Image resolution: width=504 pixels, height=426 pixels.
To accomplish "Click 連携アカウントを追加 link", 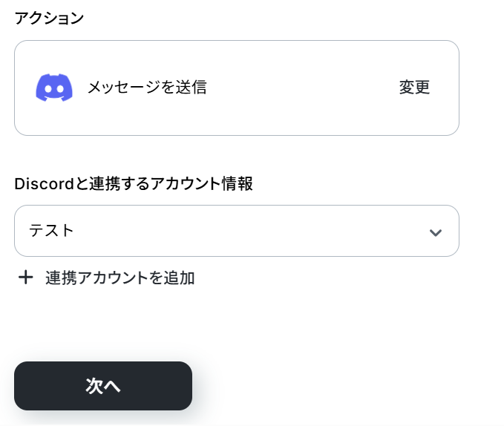I will [120, 278].
